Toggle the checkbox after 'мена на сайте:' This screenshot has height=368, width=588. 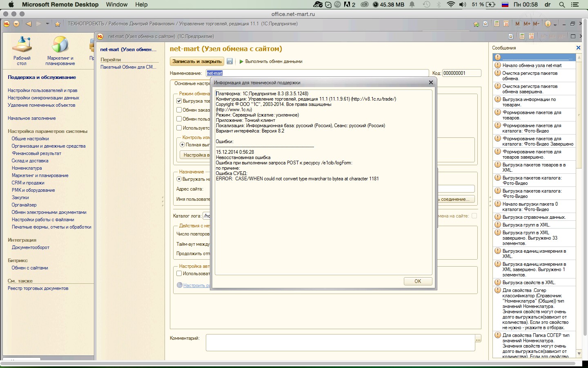pos(474,216)
